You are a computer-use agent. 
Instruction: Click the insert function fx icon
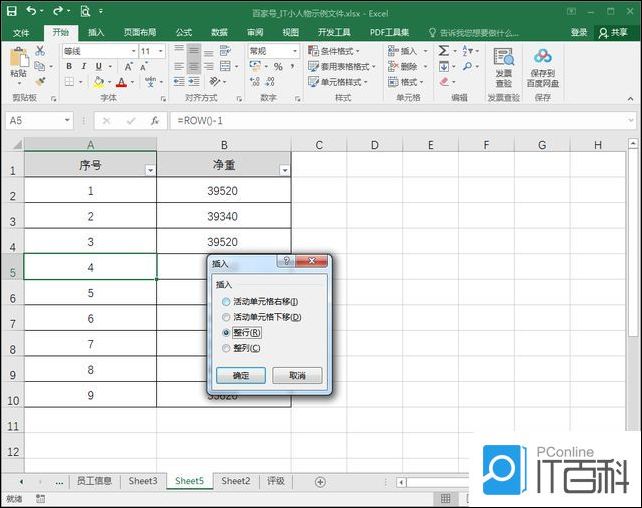pos(154,120)
